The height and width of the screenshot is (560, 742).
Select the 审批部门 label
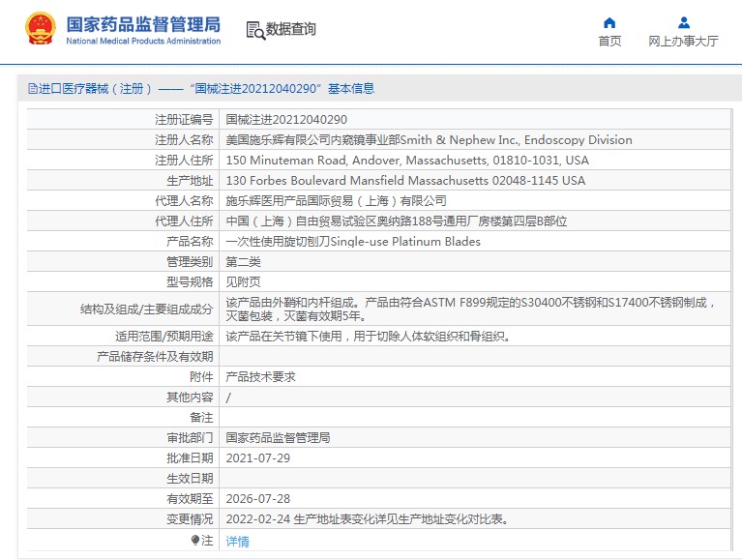click(x=190, y=438)
